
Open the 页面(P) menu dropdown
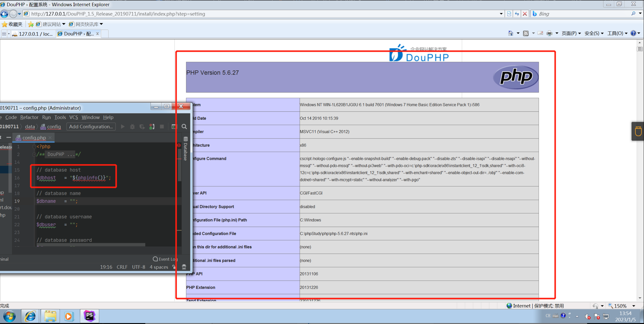pos(571,33)
